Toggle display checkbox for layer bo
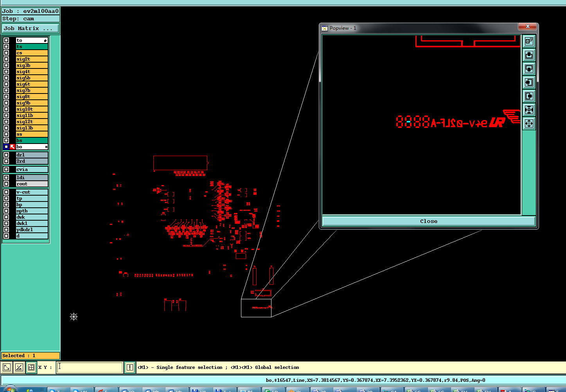Image resolution: width=566 pixels, height=392 pixels. point(6,147)
